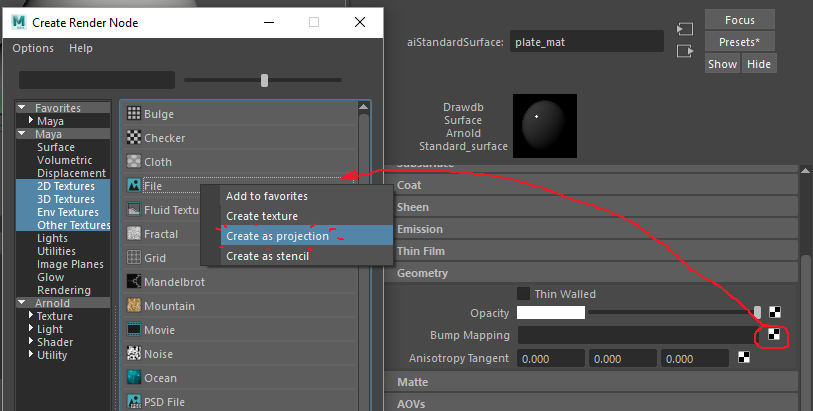Click the Mandelbrot texture icon
The image size is (813, 411).
(x=133, y=282)
